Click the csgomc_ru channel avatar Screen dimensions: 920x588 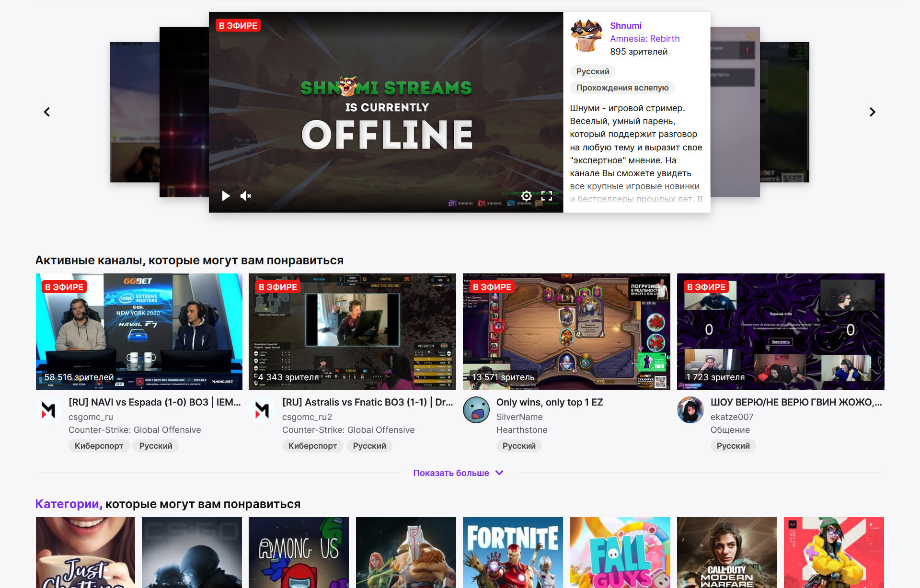48,410
